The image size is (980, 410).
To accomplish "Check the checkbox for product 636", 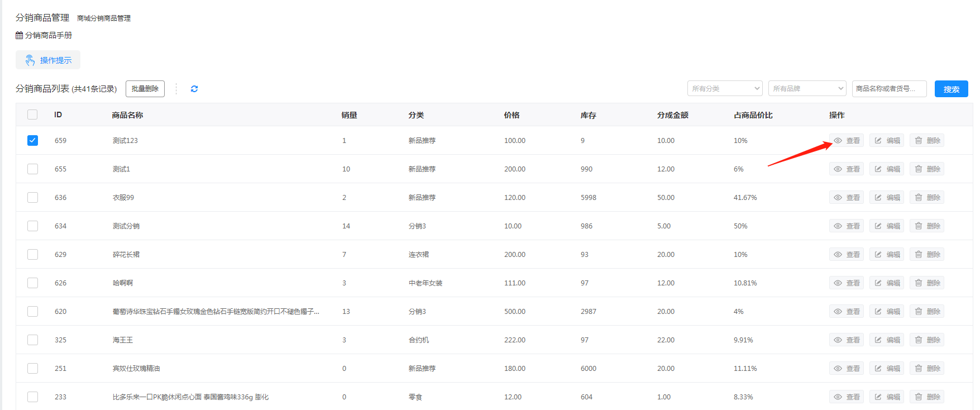I will point(32,197).
